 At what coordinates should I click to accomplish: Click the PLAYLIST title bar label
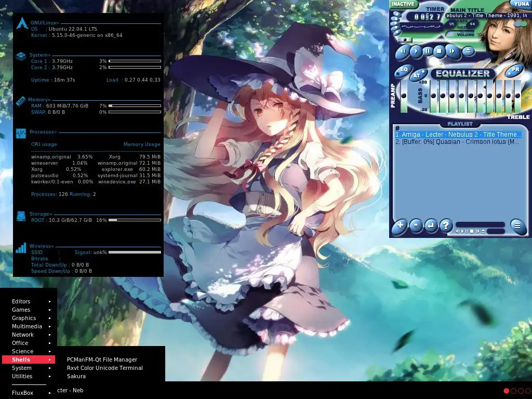pos(460,124)
